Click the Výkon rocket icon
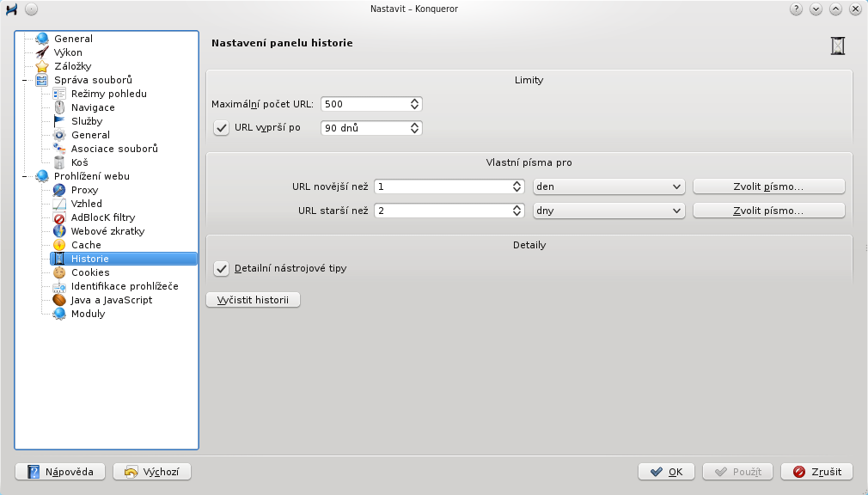The width and height of the screenshot is (868, 495). [42, 52]
